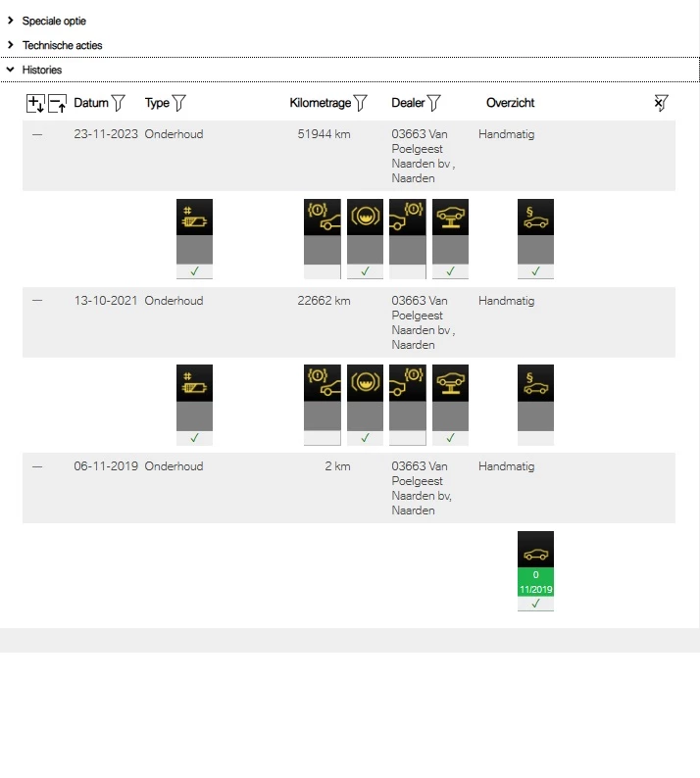Click front brake icon in 23-11-2023 service
700x778 pixels.
[323, 218]
